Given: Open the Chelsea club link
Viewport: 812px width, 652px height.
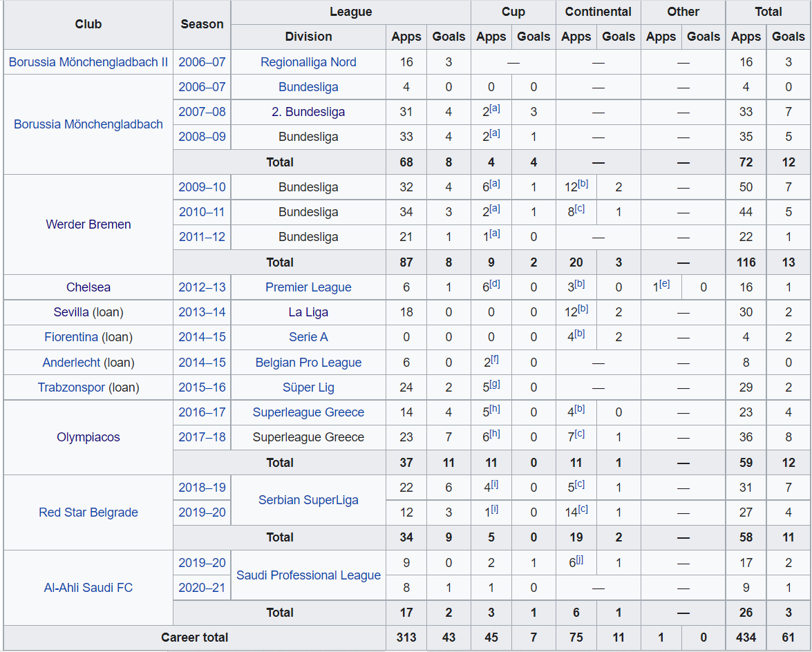Looking at the screenshot, I should (88, 287).
